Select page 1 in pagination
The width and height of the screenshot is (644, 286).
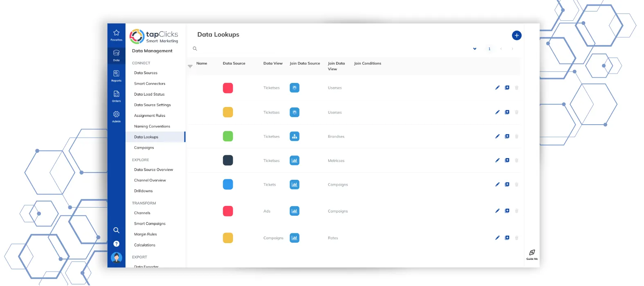coord(489,49)
